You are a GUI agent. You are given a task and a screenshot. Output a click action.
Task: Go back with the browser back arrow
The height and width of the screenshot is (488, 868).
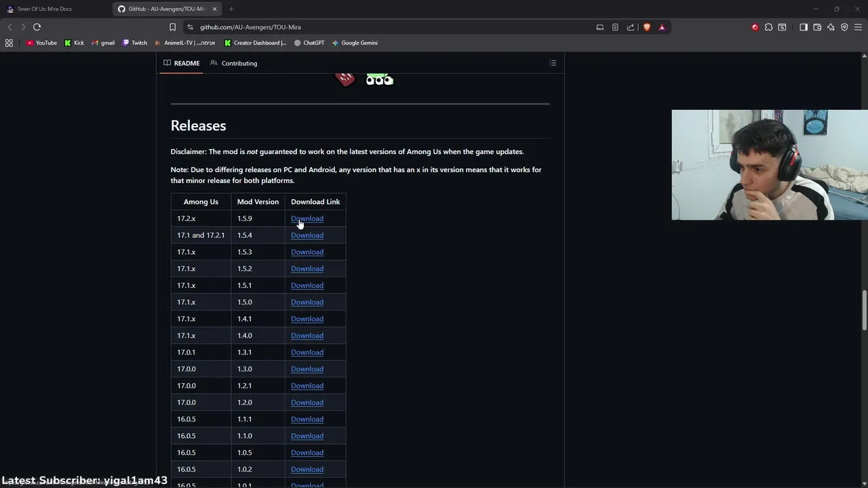pyautogui.click(x=9, y=27)
